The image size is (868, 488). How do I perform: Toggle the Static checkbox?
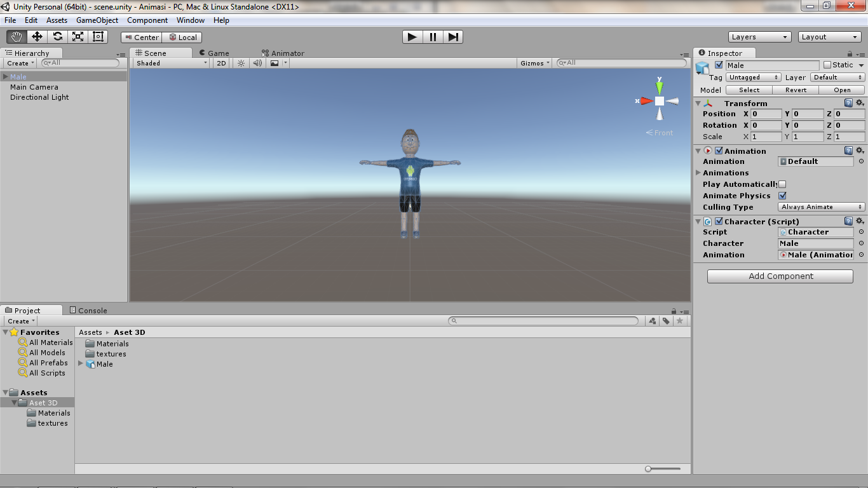pyautogui.click(x=827, y=65)
